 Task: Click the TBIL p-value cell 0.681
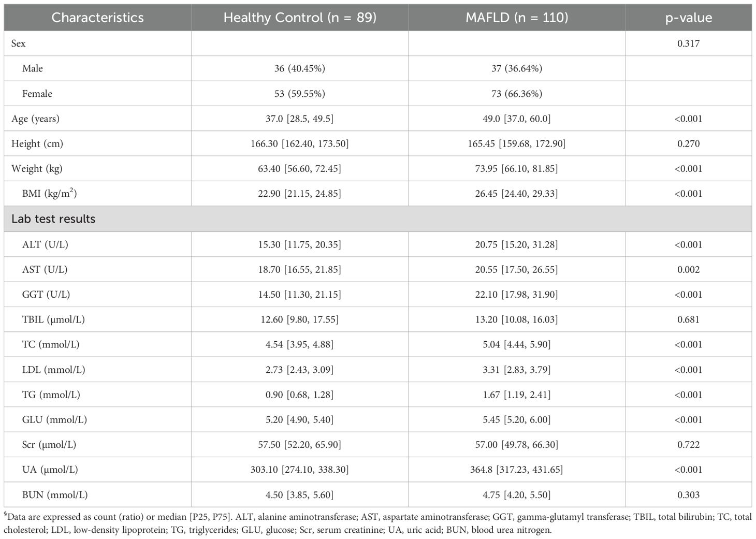click(x=688, y=319)
